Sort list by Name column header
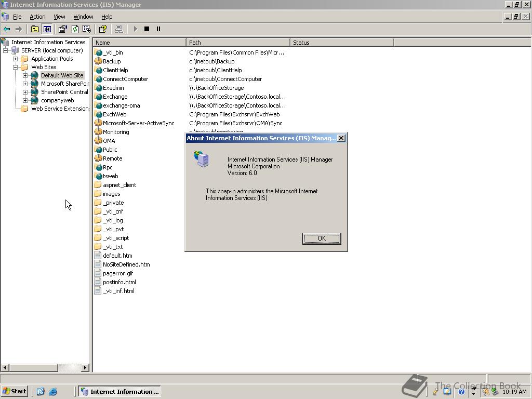The width and height of the screenshot is (532, 399). pos(139,43)
